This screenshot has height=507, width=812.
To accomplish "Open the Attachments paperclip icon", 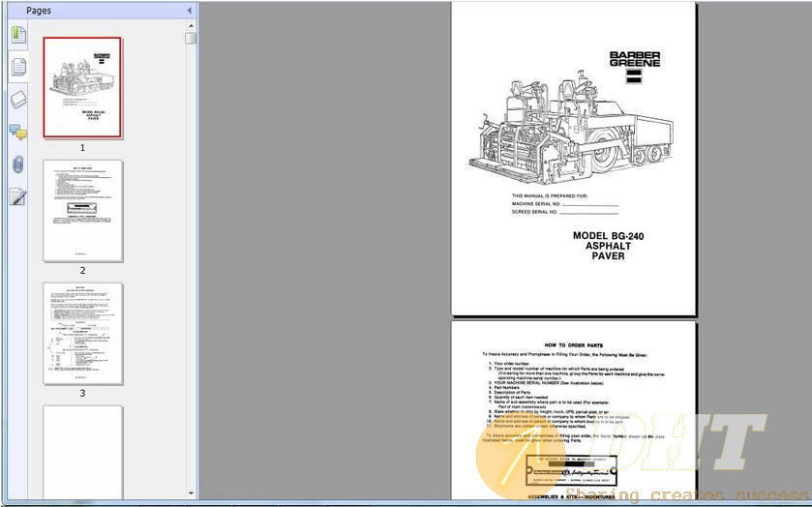I will [18, 164].
